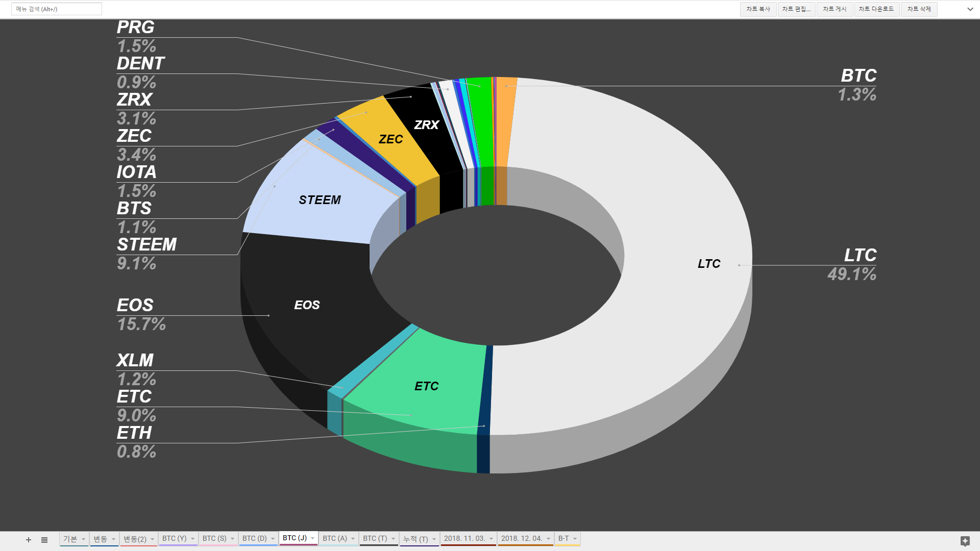Open chart editing with 차트 편집 button
980x551 pixels.
pyautogui.click(x=796, y=9)
